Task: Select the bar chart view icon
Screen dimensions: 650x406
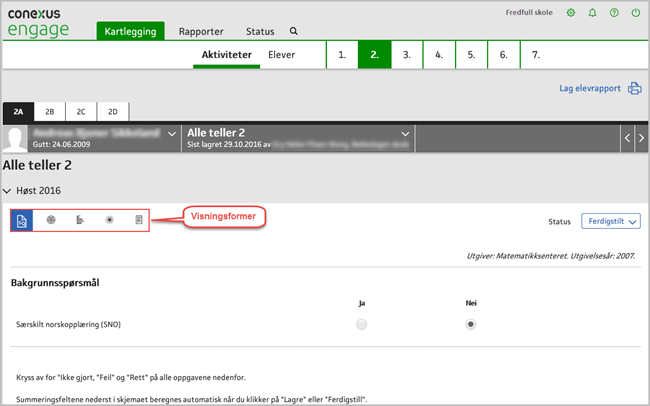Action: coord(80,219)
